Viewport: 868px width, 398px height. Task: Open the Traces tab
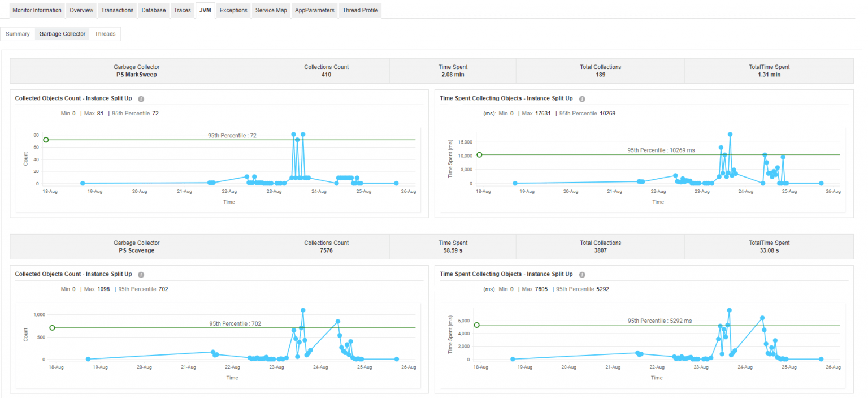182,10
